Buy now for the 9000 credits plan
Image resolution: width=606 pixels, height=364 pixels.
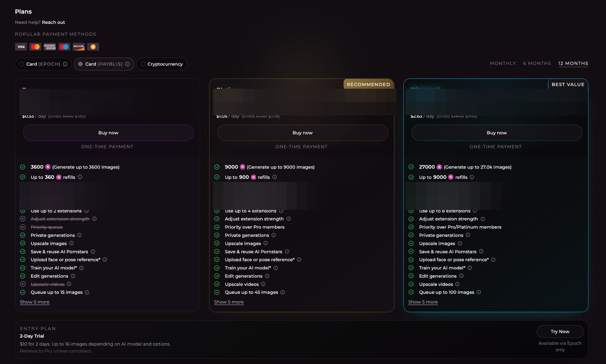click(303, 132)
